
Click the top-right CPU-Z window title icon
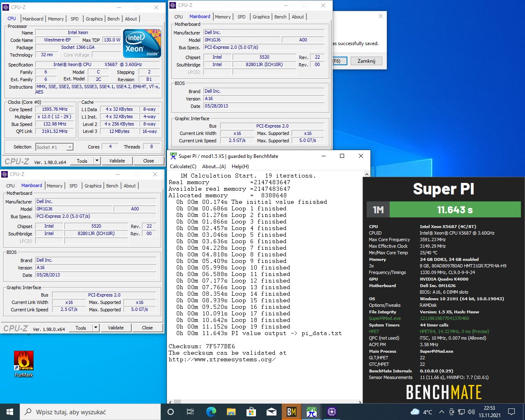(x=173, y=5)
